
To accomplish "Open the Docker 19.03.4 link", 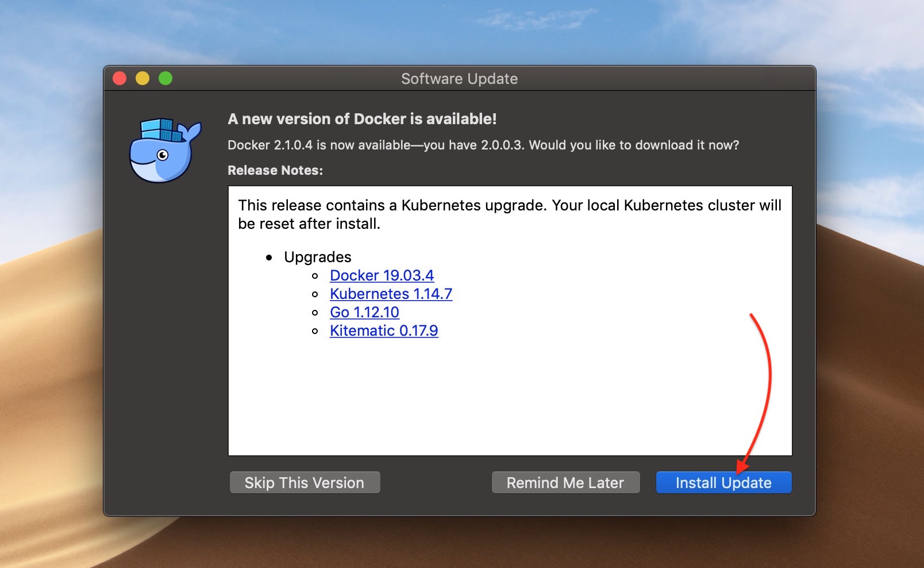I will pos(382,275).
